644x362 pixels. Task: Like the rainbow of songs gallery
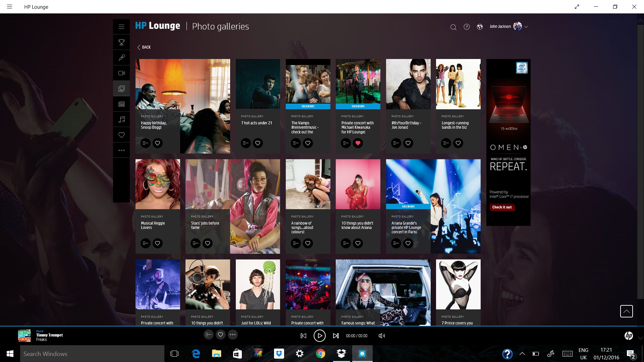(x=308, y=243)
